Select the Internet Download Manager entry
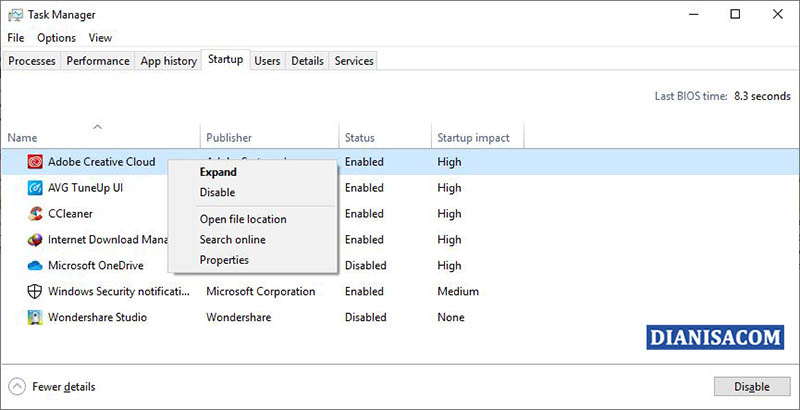Viewport: 800px width, 410px height. [x=108, y=240]
